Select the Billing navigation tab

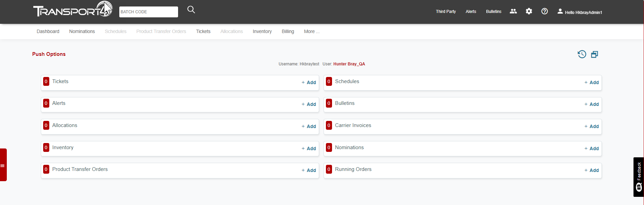pos(288,31)
